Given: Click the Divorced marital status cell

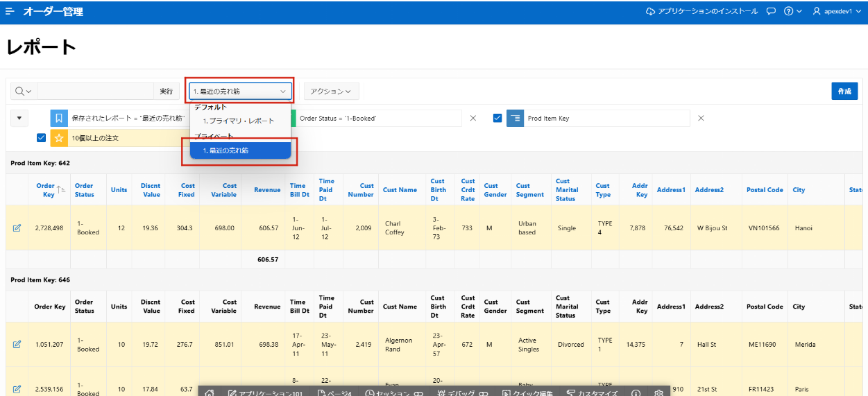Looking at the screenshot, I should 571,345.
